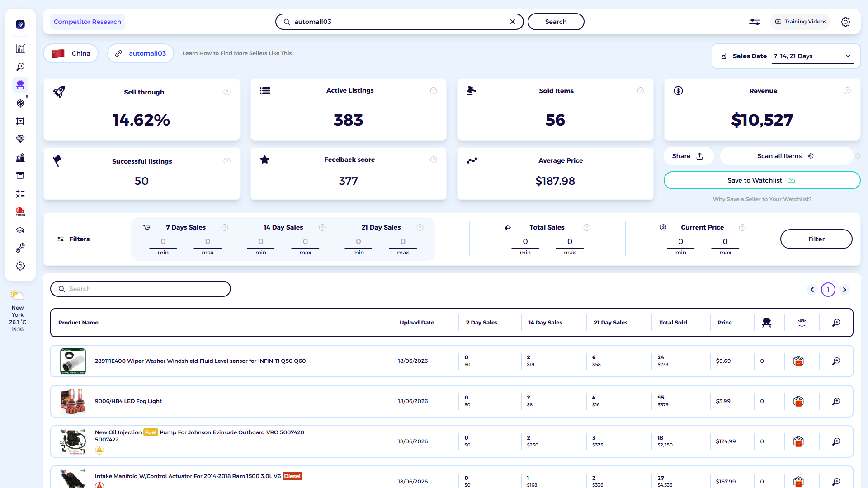Sort by Total Sold column header
This screenshot has height=488, width=868.
point(673,323)
